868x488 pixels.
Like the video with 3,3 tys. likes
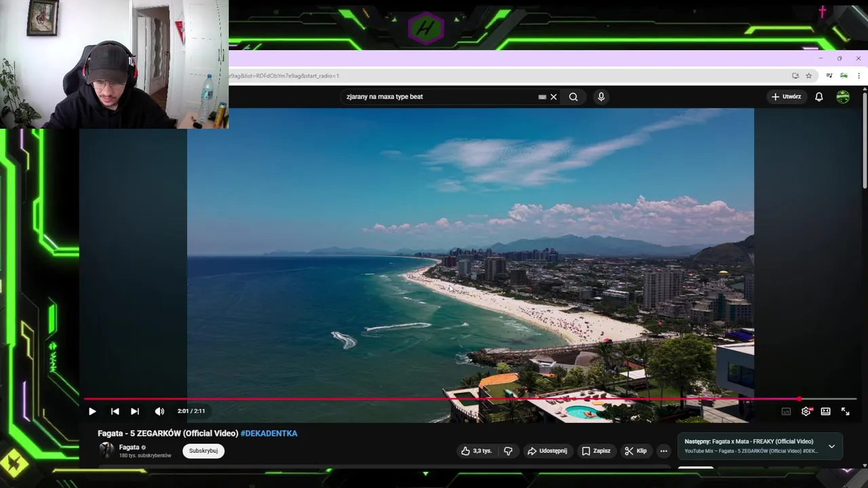tap(476, 451)
